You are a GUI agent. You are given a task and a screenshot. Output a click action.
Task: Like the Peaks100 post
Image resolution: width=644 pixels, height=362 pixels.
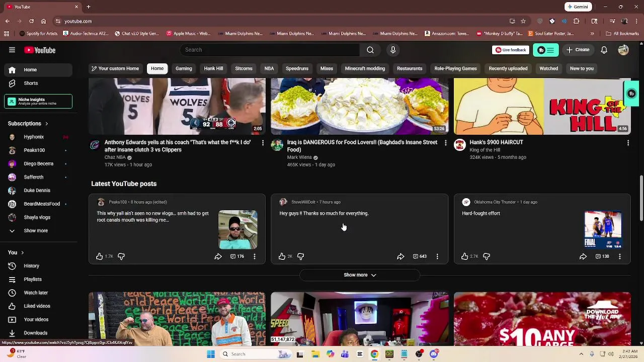tap(100, 256)
